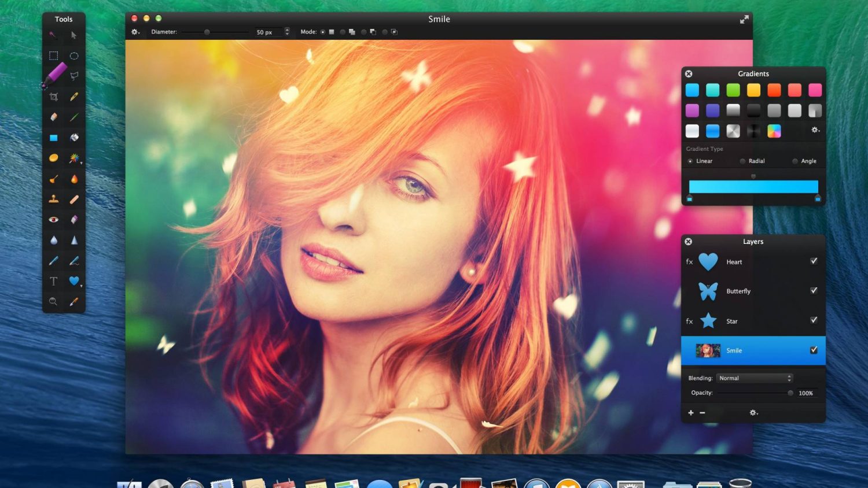Pick the Type (T) tool

tap(53, 282)
